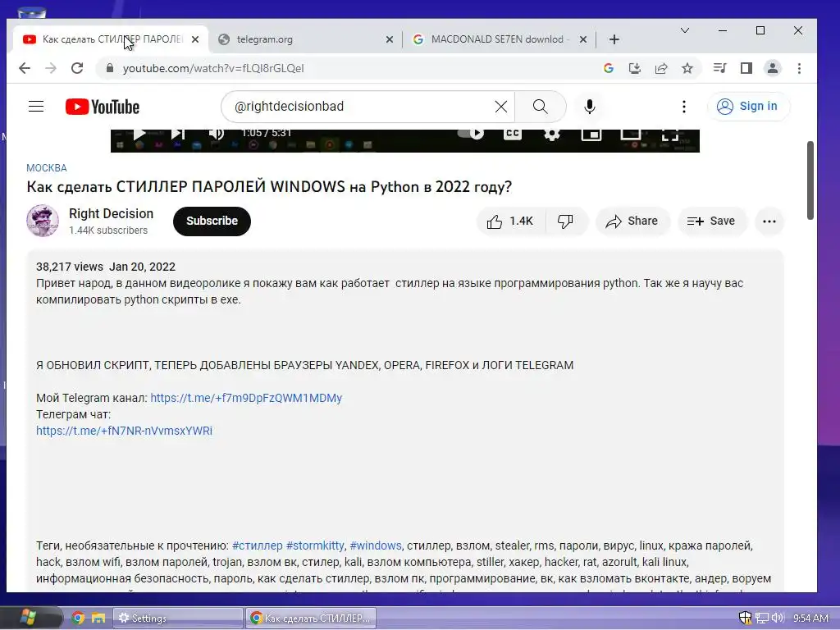The height and width of the screenshot is (630, 840).
Task: Open the media controls toolbar icon
Action: point(719,68)
